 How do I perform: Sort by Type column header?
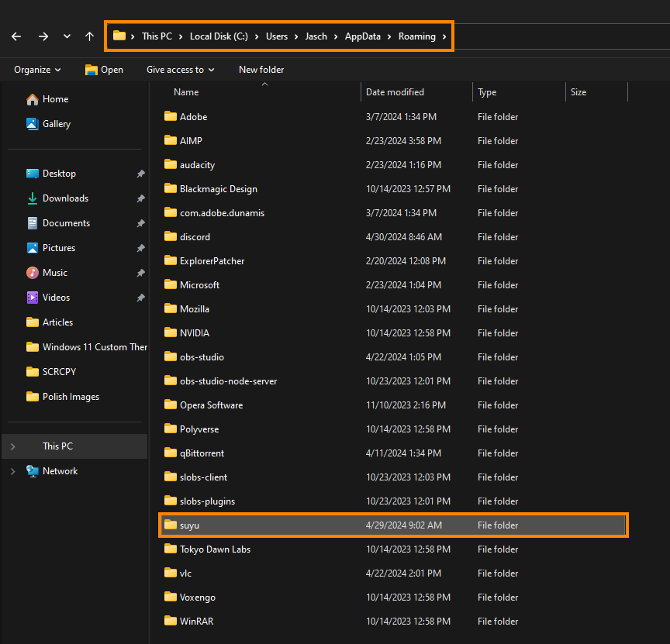pos(487,92)
